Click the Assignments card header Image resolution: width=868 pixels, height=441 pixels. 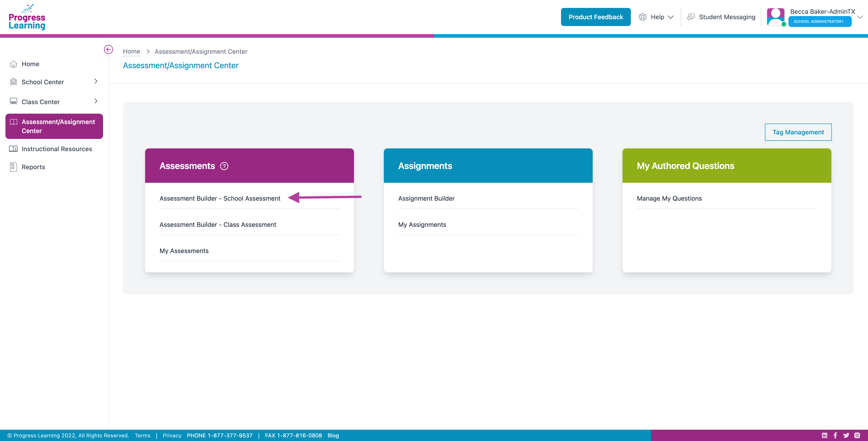point(488,166)
